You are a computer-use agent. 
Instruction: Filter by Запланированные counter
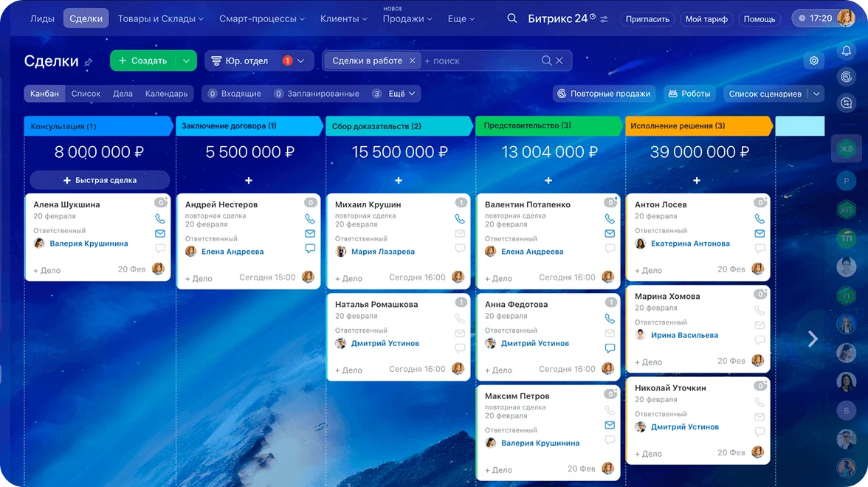point(317,94)
